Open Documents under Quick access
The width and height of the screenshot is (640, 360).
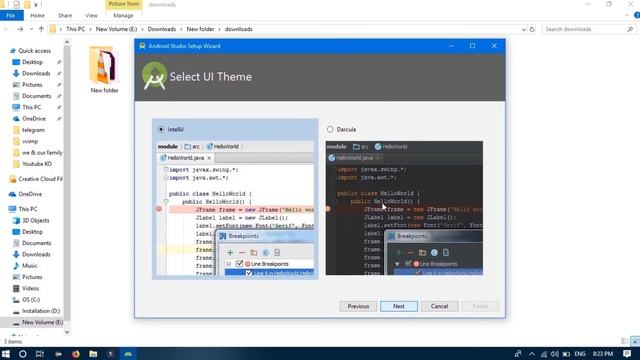[36, 96]
